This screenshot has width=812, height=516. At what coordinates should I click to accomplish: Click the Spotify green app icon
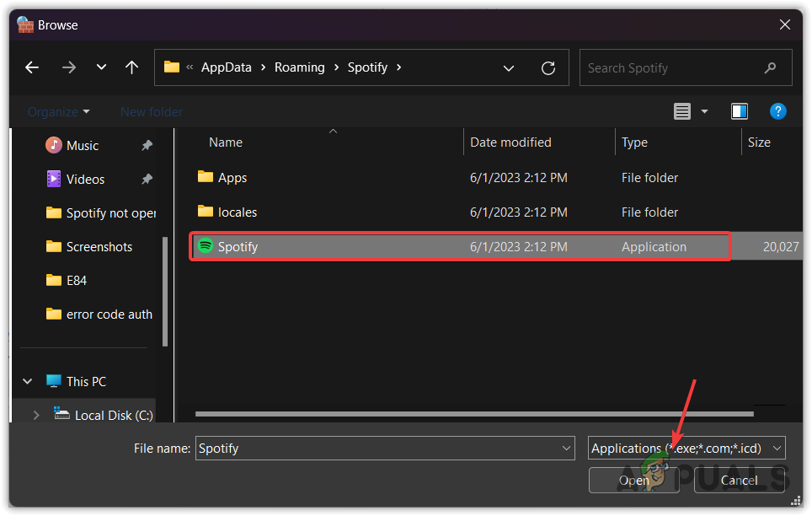(206, 246)
